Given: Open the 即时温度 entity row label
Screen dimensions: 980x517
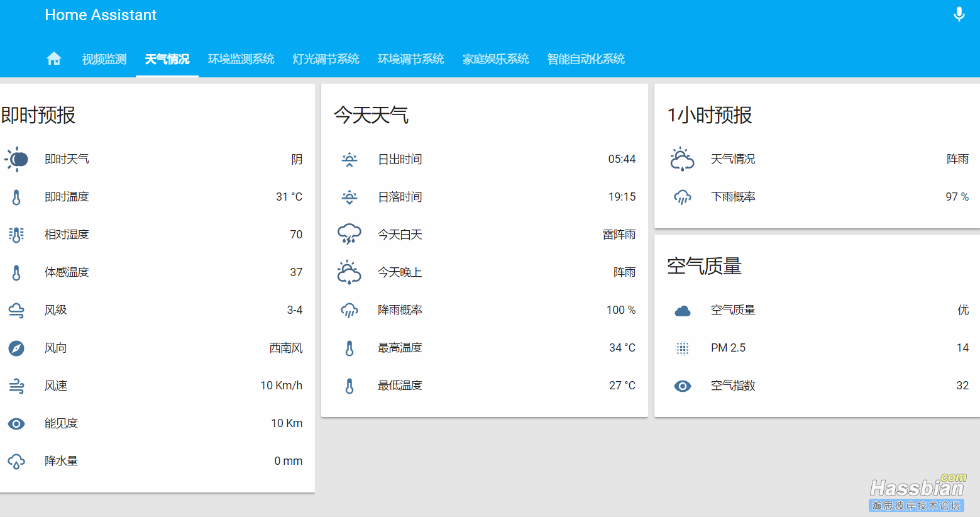Looking at the screenshot, I should tap(67, 197).
